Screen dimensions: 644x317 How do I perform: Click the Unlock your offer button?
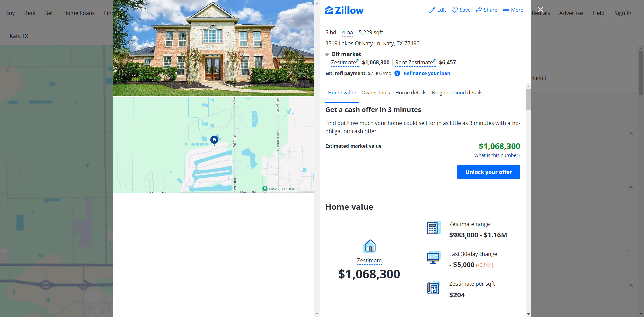coord(488,172)
